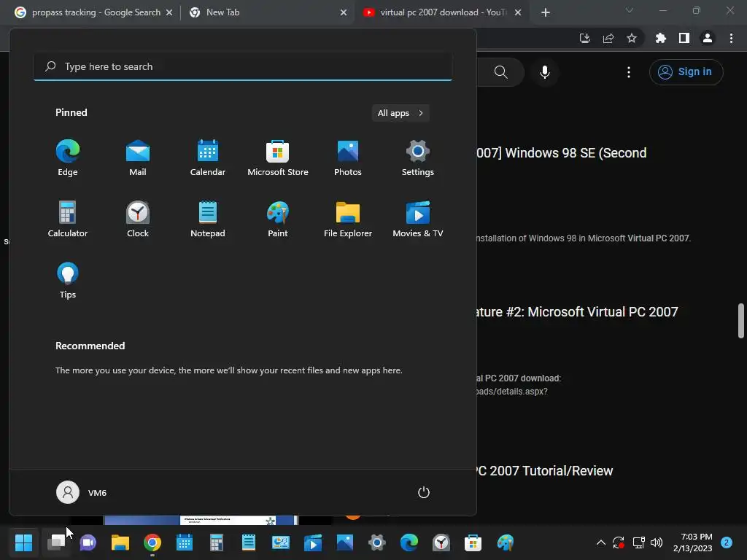Viewport: 747px width, 560px height.
Task: Open the network icon in the system tray
Action: 638,542
